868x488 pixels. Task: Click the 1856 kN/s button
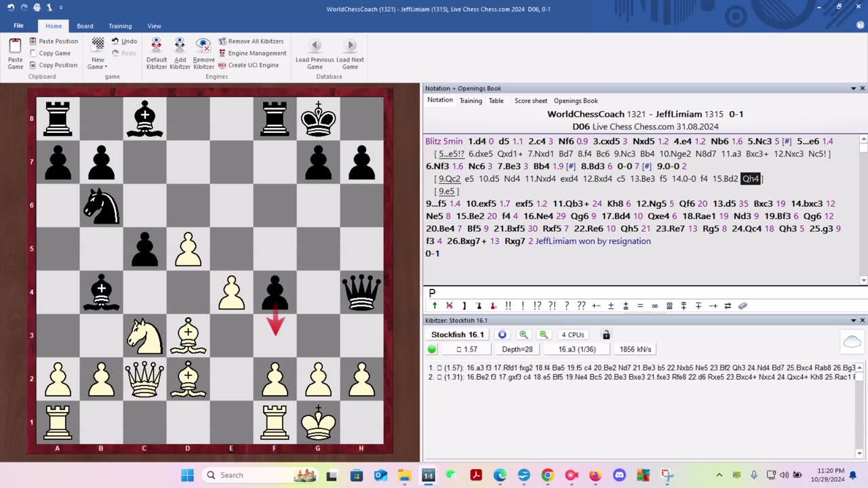click(635, 349)
